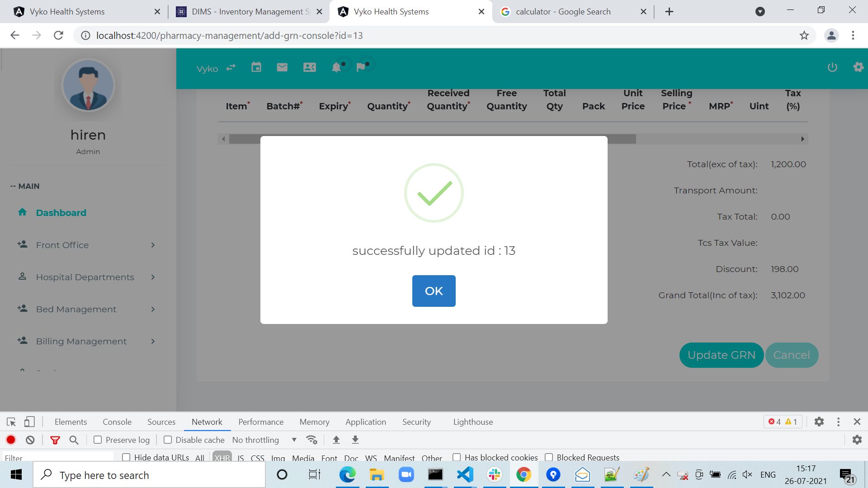This screenshot has width=868, height=488.
Task: Click the horizontal table scrollbar right arrow
Action: (802, 139)
